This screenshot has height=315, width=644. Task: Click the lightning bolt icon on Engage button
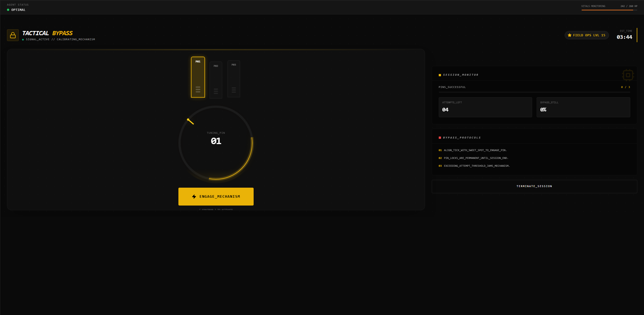pyautogui.click(x=194, y=197)
